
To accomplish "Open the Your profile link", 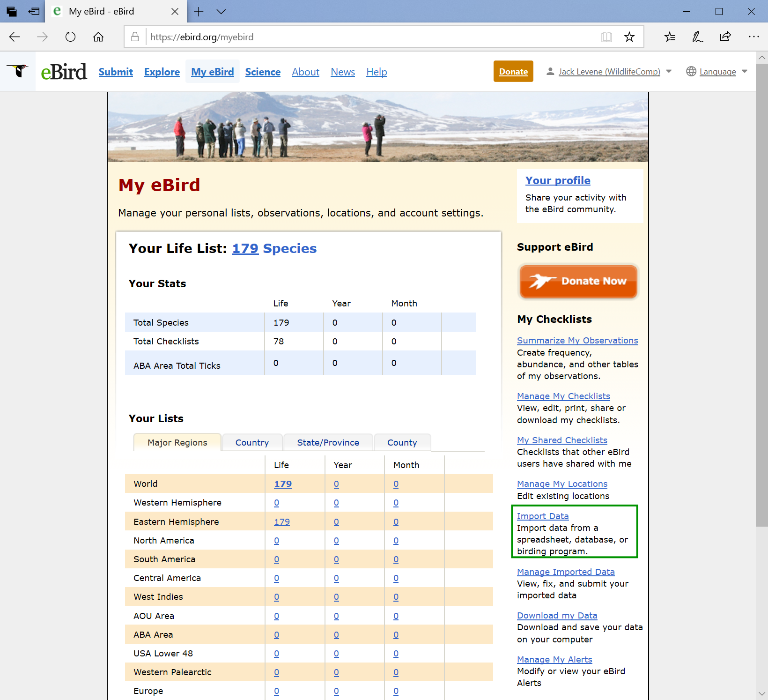I will point(558,180).
